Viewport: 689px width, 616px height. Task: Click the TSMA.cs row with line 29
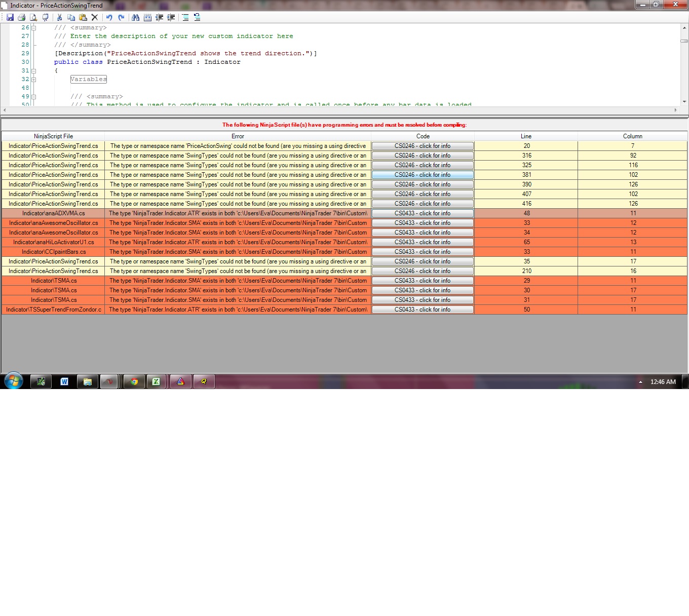(344, 281)
